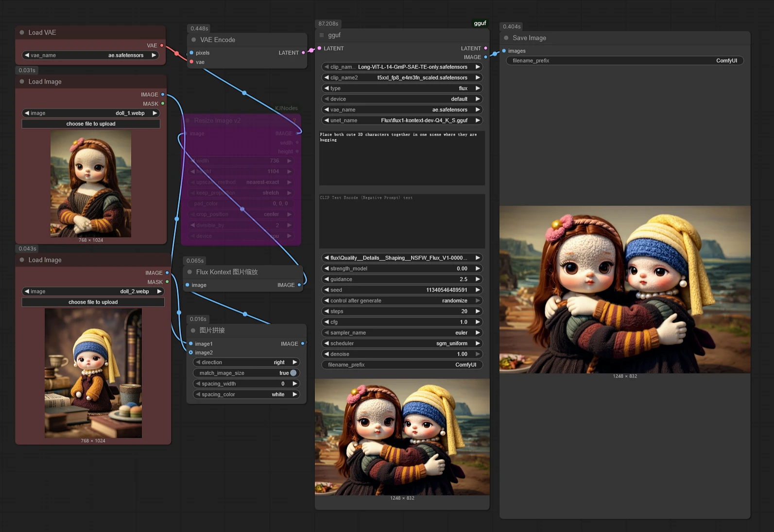
Task: Open type dropdown set to flux
Action: [x=402, y=88]
